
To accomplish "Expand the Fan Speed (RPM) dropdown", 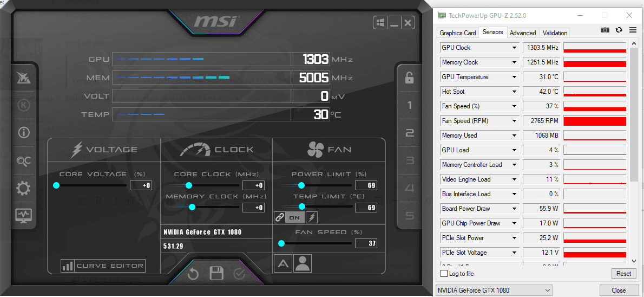I will tap(514, 121).
